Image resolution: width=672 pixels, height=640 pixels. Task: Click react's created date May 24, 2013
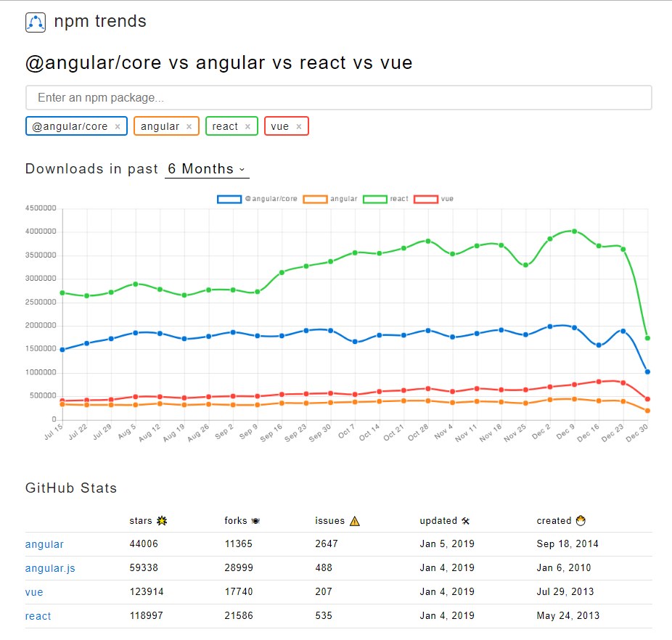point(567,616)
